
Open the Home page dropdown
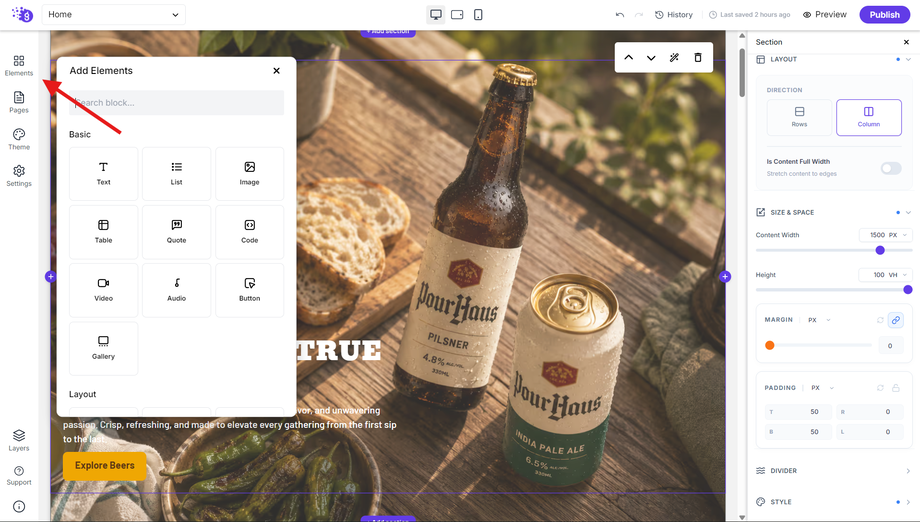[114, 15]
